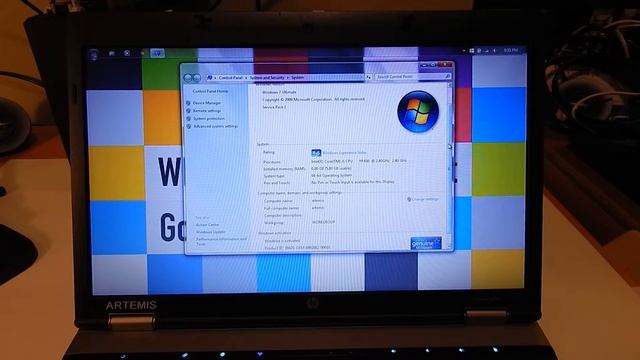
Task: Click the System window vertical scrollbar
Action: [x=449, y=165]
